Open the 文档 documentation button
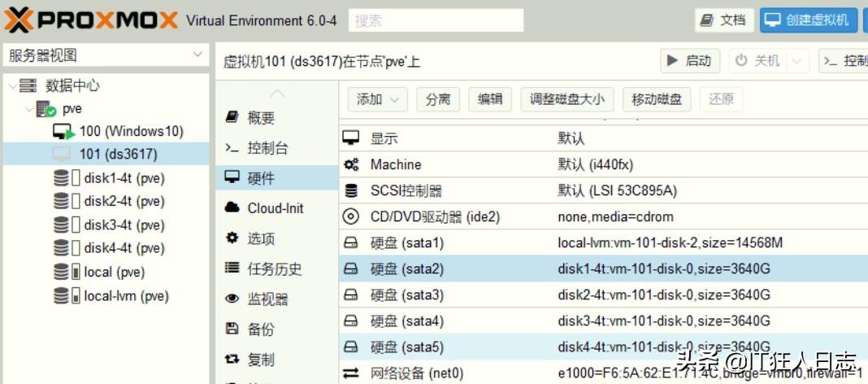This screenshot has height=384, width=868. click(x=724, y=20)
